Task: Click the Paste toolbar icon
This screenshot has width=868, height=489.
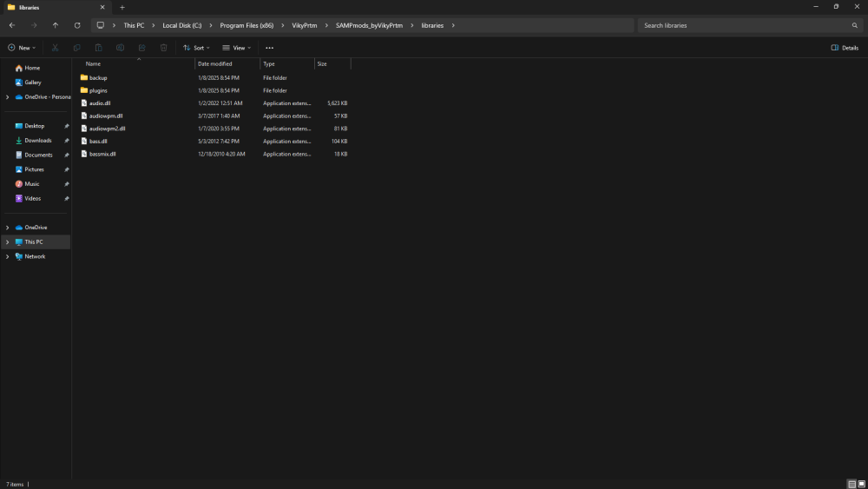Action: (99, 48)
